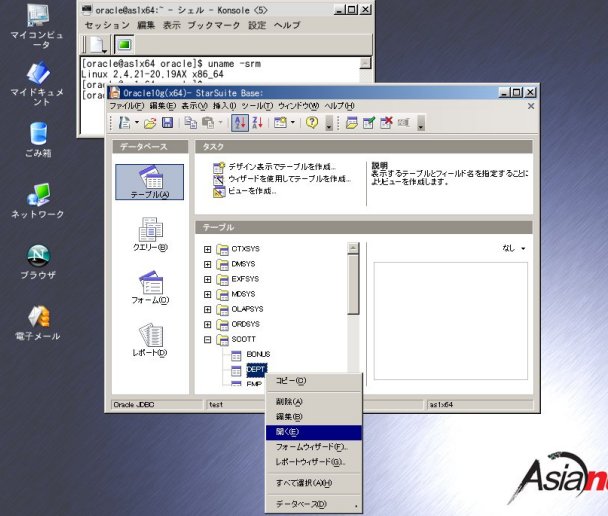Open the E-mail desktop icon

click(38, 323)
